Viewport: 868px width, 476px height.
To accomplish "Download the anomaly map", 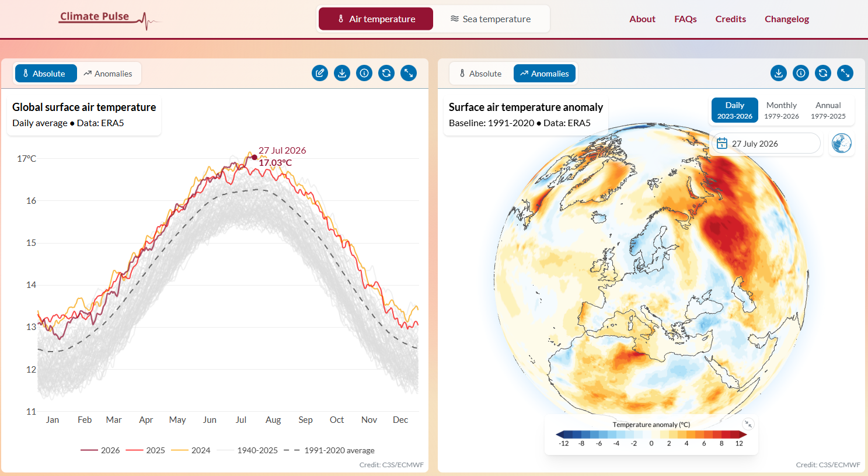I will click(x=779, y=73).
